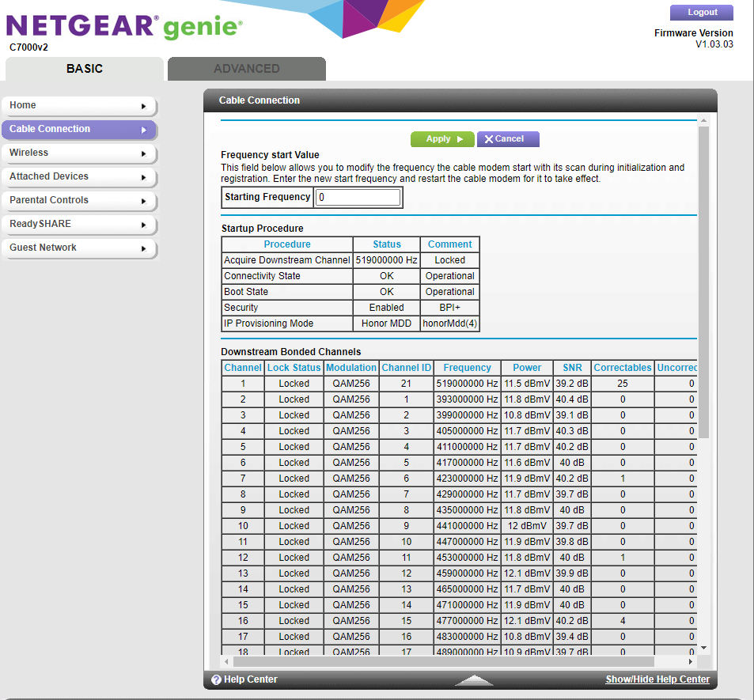Screen dimensions: 754x700
Task: Apply the Starting Frequency change
Action: click(x=442, y=138)
